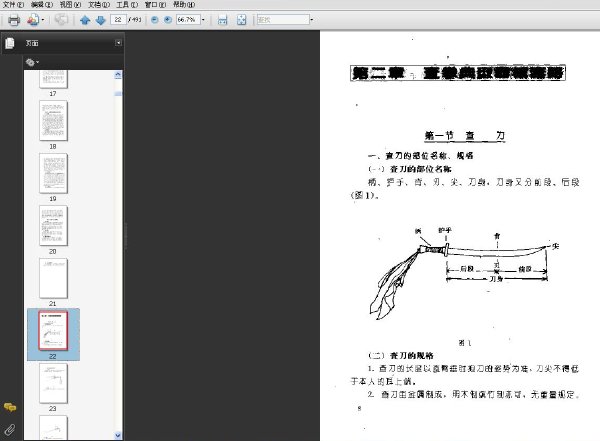Open the 视图 (View) menu
Screen dimensions: 600x441
tap(70, 5)
